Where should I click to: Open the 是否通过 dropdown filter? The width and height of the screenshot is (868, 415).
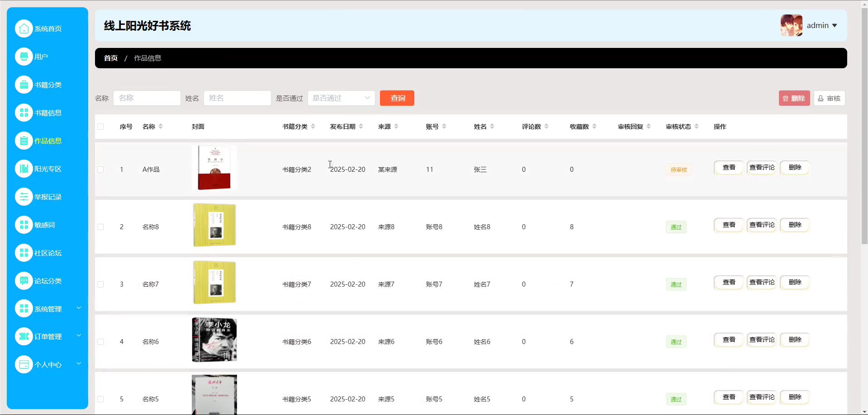[x=341, y=98]
